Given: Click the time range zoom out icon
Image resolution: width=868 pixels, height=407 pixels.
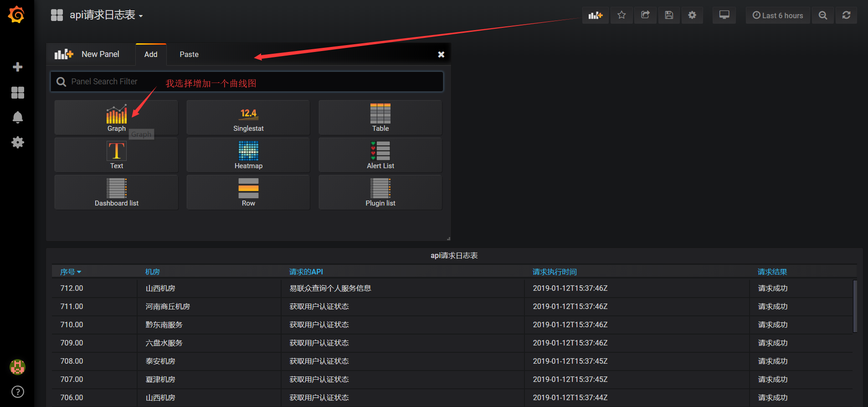Looking at the screenshot, I should tap(823, 15).
